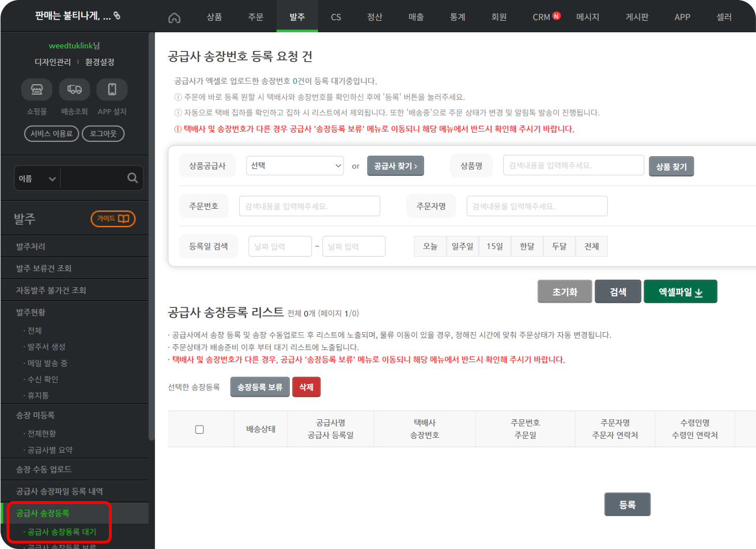Click the CRM new notification badge

(x=556, y=16)
